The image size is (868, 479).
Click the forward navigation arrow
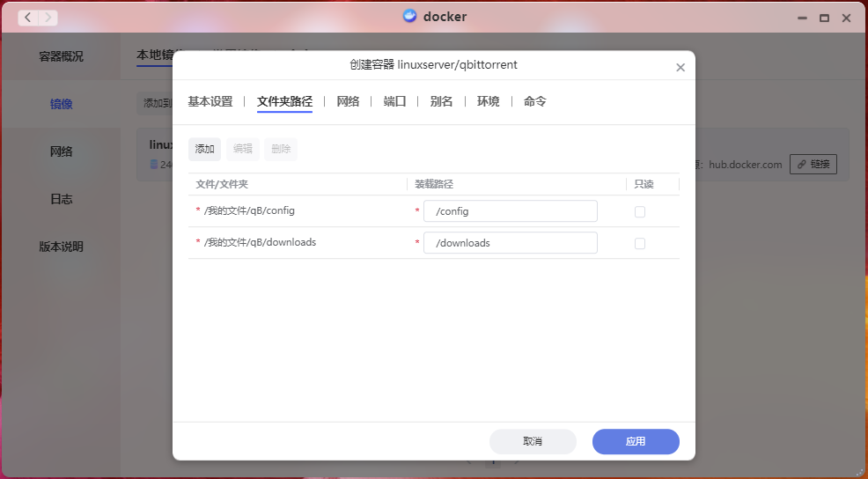click(x=48, y=18)
